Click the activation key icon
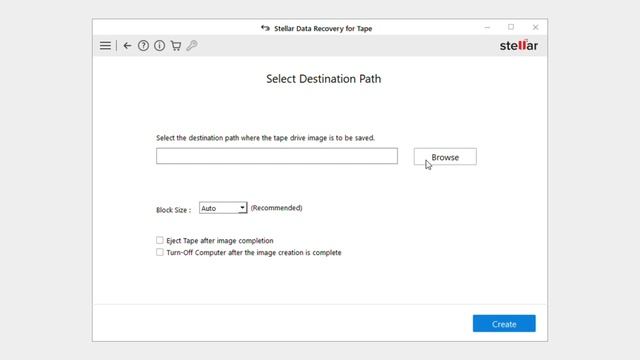The height and width of the screenshot is (360, 640). tap(192, 45)
